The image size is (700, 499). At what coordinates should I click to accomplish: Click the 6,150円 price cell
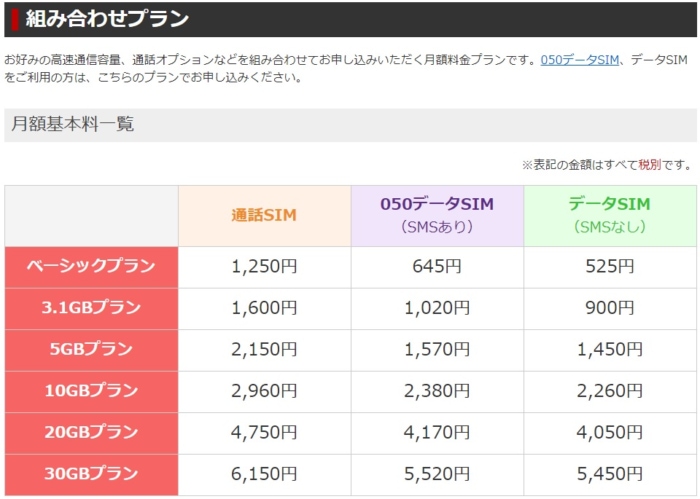coord(264,474)
